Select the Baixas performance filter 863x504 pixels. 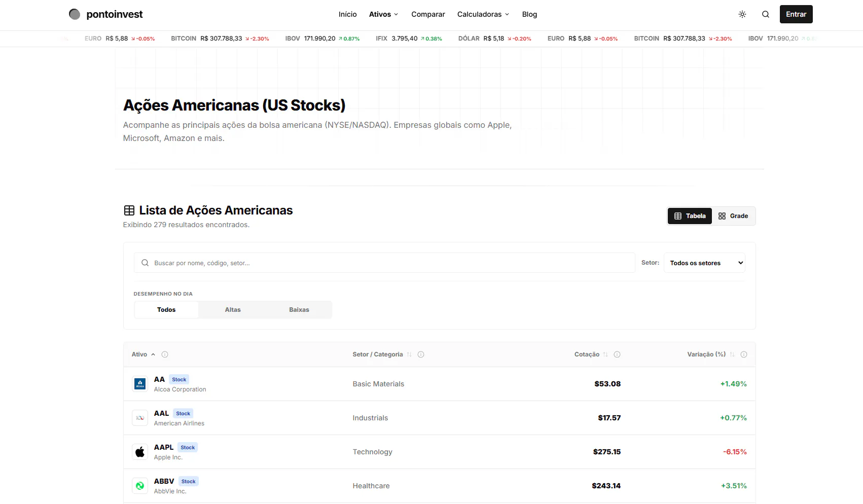pos(299,310)
